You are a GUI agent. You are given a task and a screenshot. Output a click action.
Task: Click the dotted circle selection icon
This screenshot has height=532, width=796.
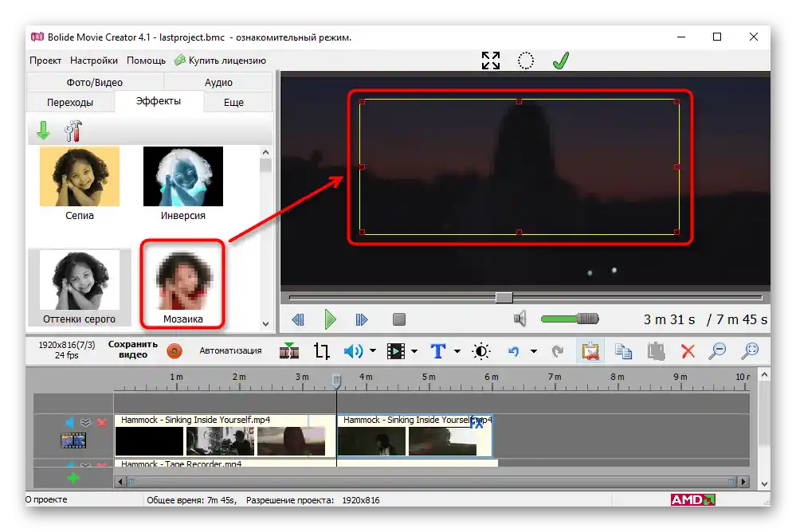(x=525, y=61)
